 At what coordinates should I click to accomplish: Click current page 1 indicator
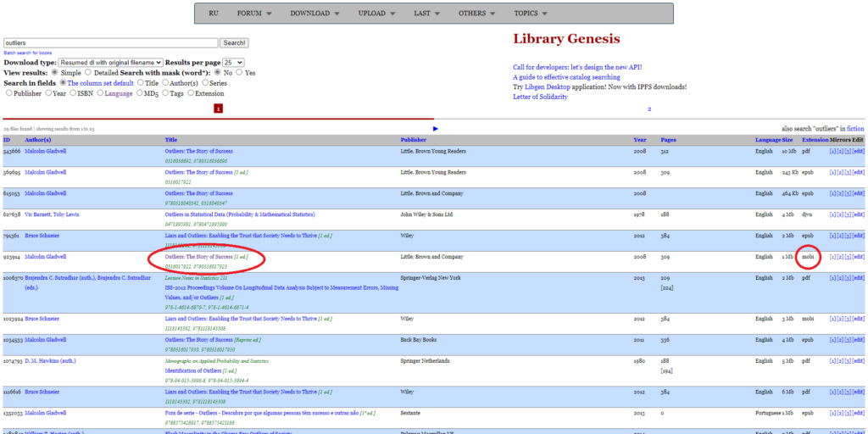[x=218, y=109]
